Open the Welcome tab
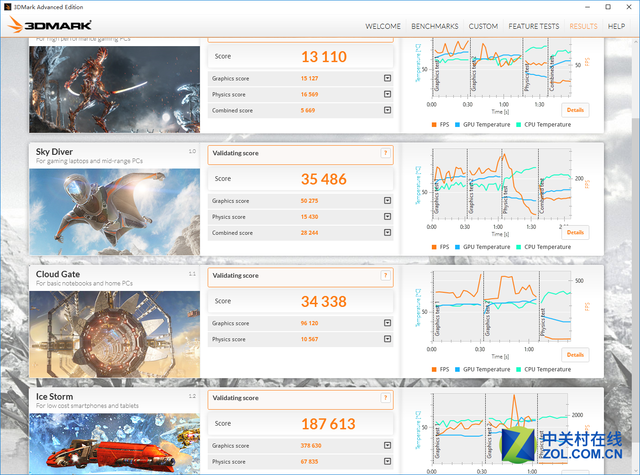This screenshot has width=640, height=475. tap(383, 26)
